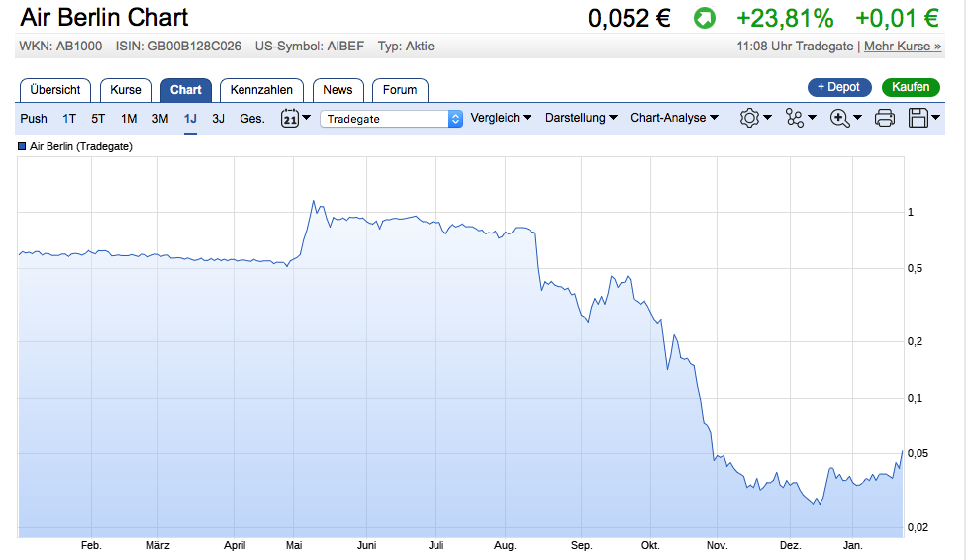Click the Mai label on time axis
This screenshot has width=966, height=560.
(294, 545)
